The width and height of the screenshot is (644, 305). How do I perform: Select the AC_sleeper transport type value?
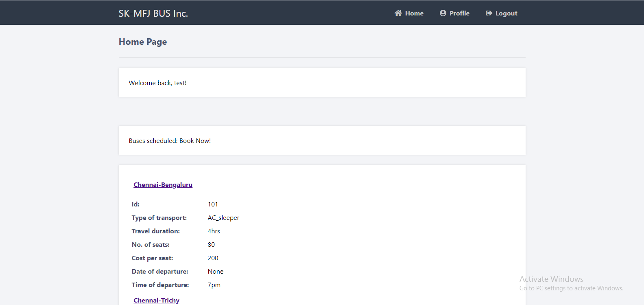223,217
